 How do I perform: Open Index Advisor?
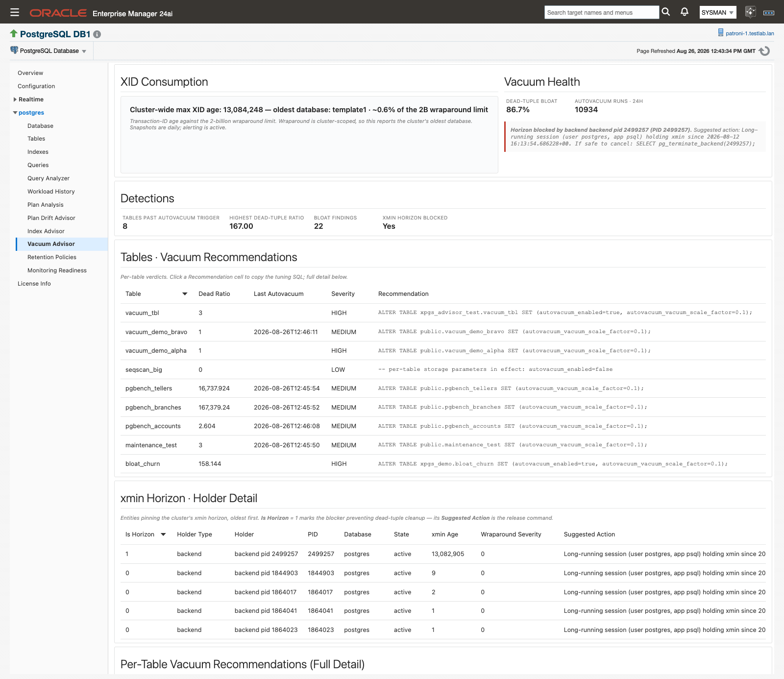click(46, 231)
